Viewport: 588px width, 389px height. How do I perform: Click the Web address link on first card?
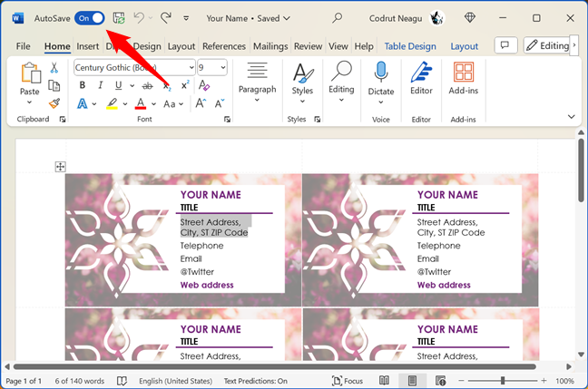[207, 285]
